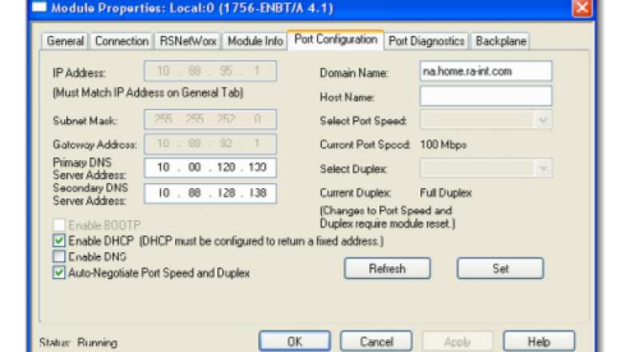
Task: Click the 'Full Duplex' current duplex value
Action: point(446,193)
